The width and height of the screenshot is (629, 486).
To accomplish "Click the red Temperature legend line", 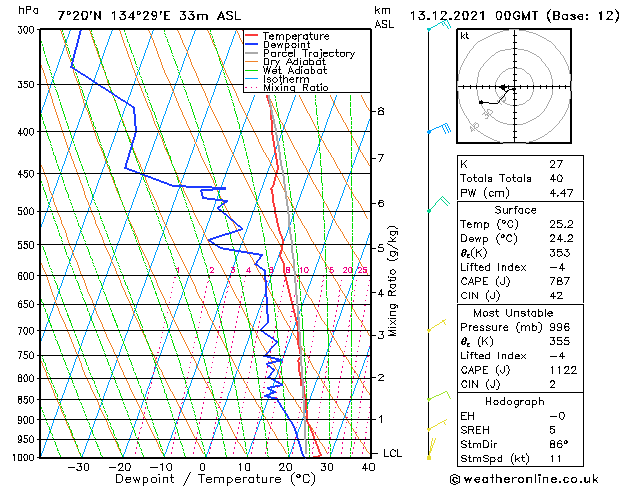I will pos(251,35).
